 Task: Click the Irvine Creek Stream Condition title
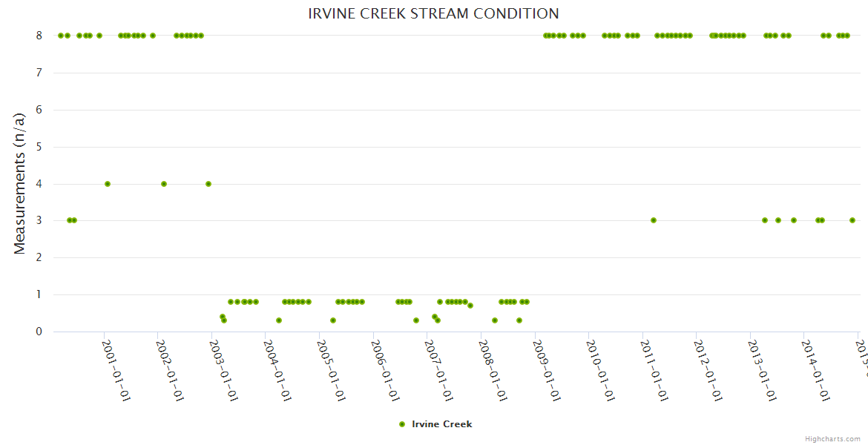(433, 14)
